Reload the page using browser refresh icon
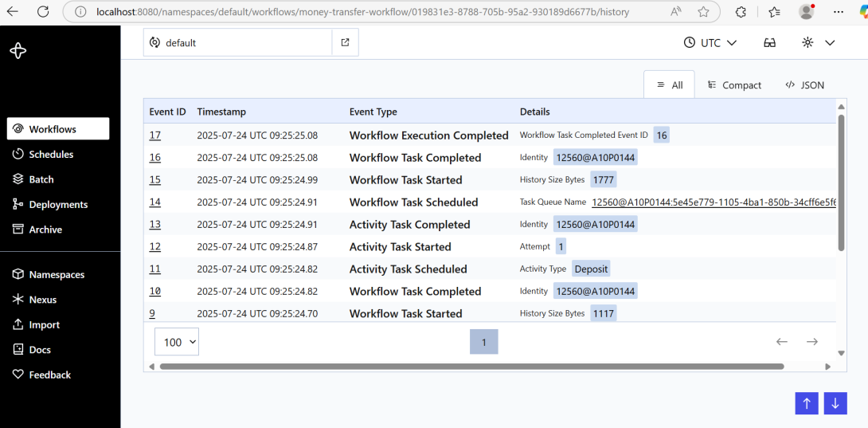Screen dimensions: 868x428 (x=43, y=12)
